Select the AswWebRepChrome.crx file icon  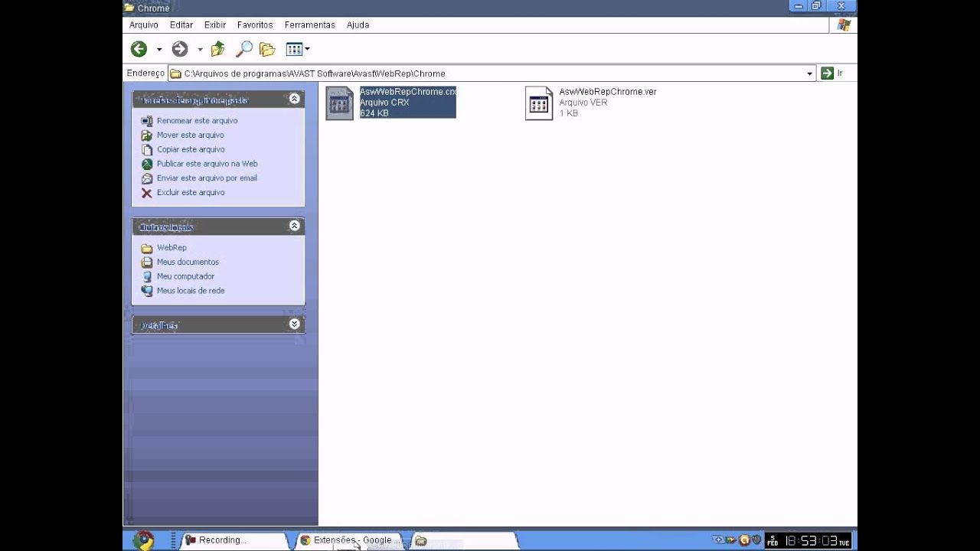(339, 103)
